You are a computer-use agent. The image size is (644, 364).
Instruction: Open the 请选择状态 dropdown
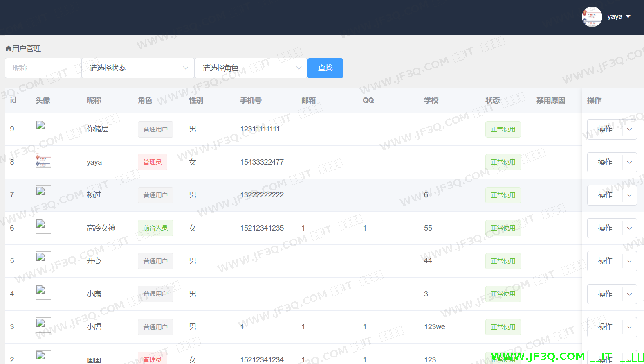coord(138,68)
